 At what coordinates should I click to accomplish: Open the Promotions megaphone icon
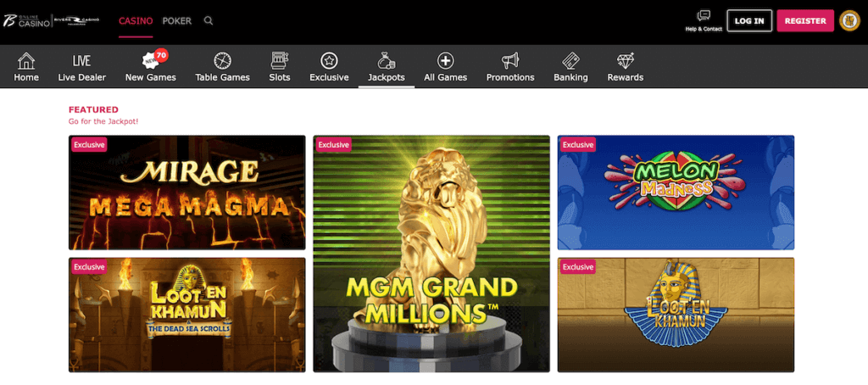pyautogui.click(x=509, y=60)
